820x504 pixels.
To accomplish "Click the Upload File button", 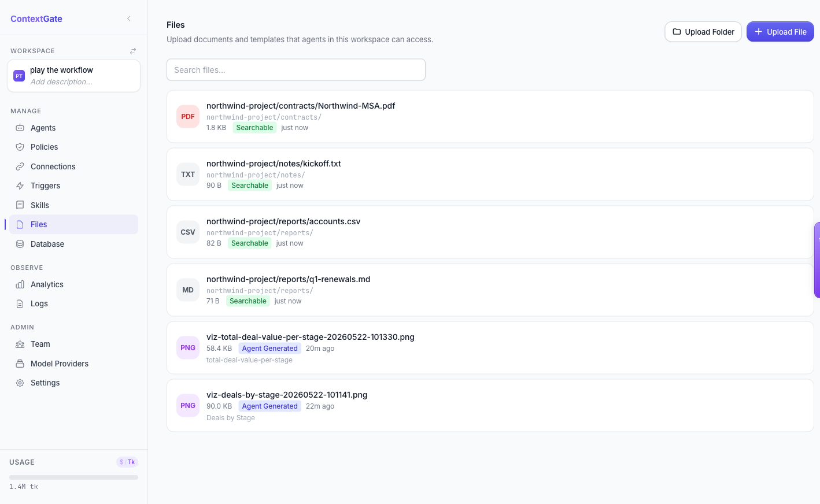I will [780, 32].
